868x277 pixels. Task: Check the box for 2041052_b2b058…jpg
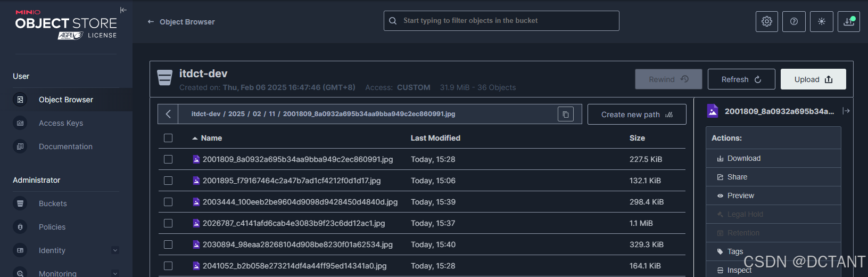click(168, 266)
